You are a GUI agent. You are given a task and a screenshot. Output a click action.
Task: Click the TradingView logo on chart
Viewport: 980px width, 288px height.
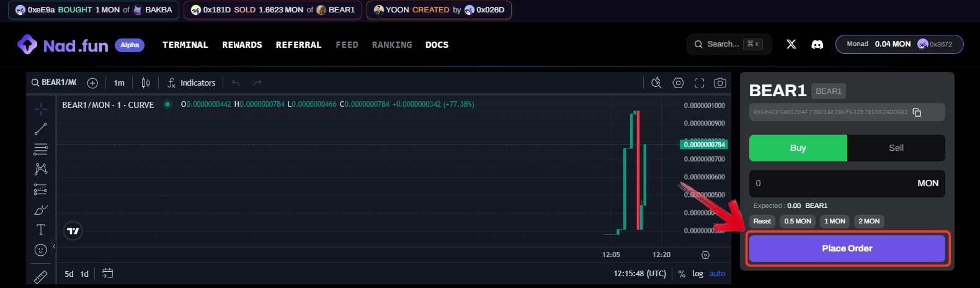[73, 231]
